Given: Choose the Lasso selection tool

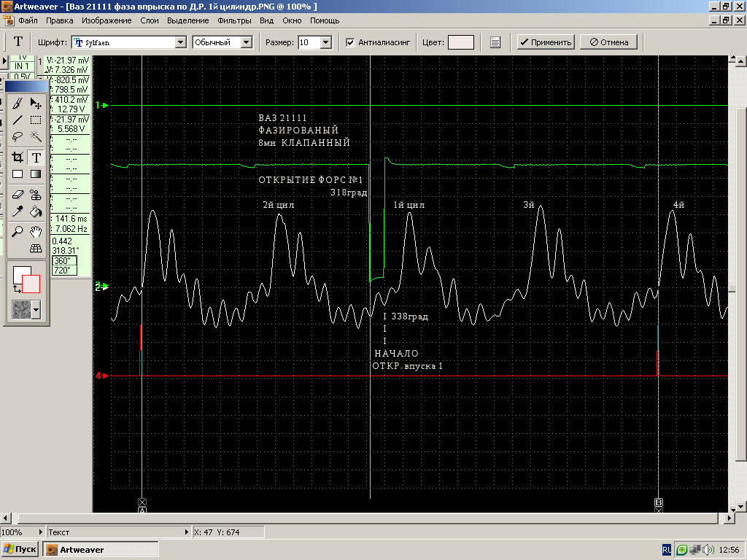Looking at the screenshot, I should click(x=18, y=136).
